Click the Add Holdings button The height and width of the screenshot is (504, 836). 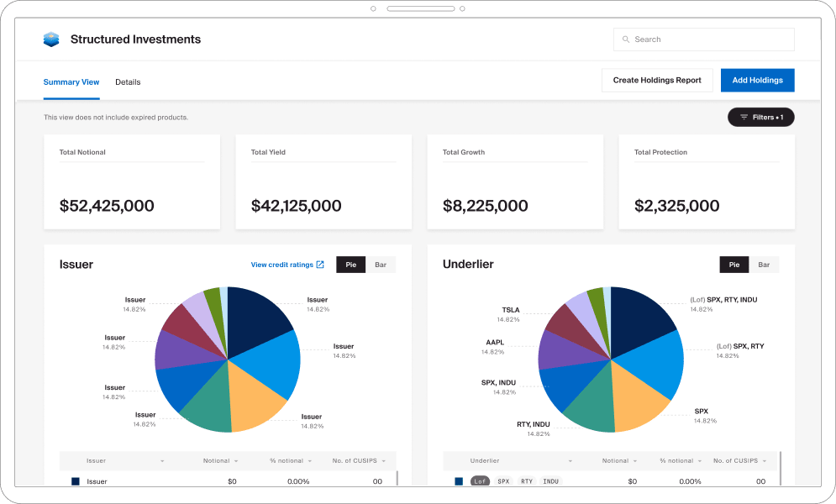click(x=757, y=80)
